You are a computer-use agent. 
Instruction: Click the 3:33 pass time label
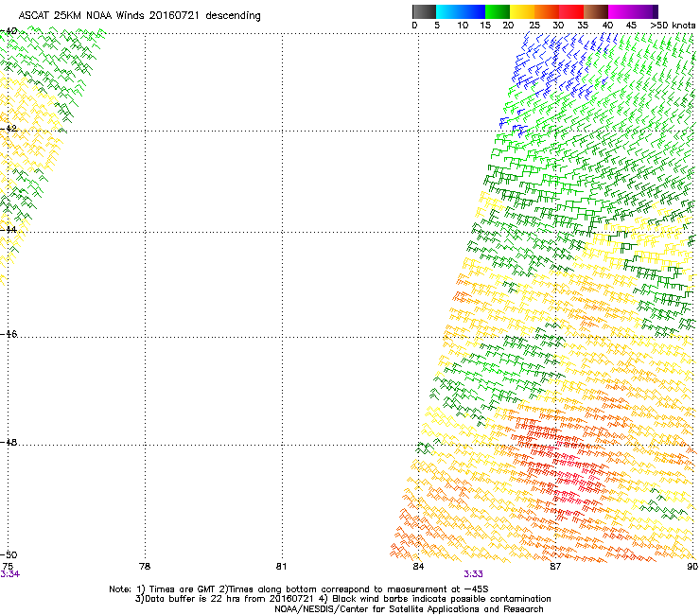(x=473, y=574)
